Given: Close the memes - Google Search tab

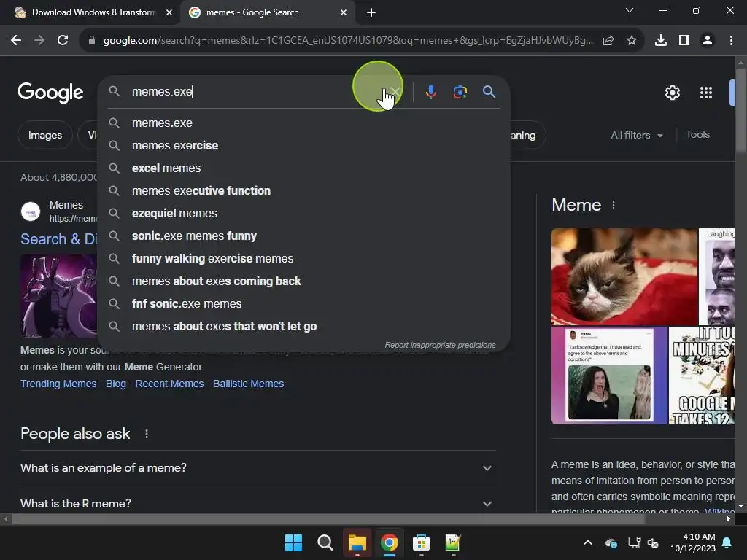Looking at the screenshot, I should point(344,12).
